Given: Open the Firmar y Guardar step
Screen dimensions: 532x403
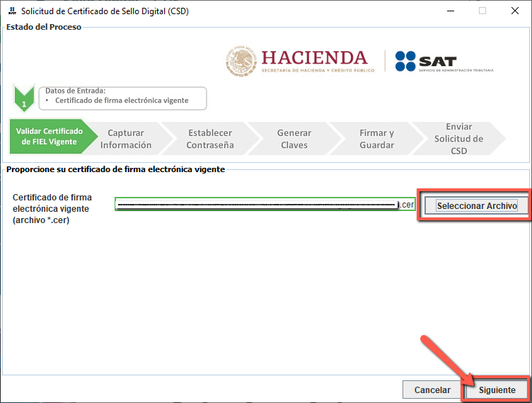Looking at the screenshot, I should click(376, 139).
